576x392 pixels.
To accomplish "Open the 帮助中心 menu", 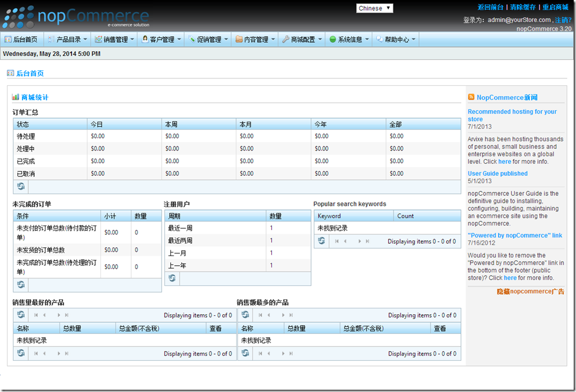I will coord(396,40).
